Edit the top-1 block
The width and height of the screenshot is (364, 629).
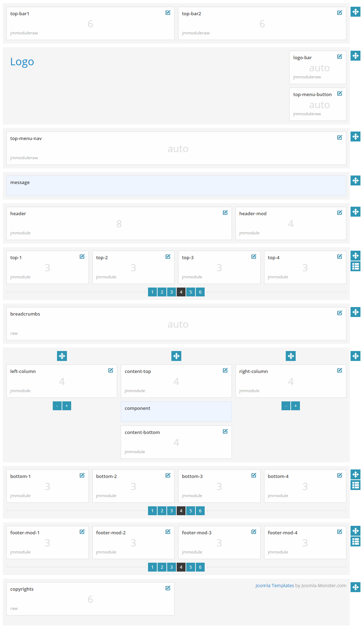point(82,257)
